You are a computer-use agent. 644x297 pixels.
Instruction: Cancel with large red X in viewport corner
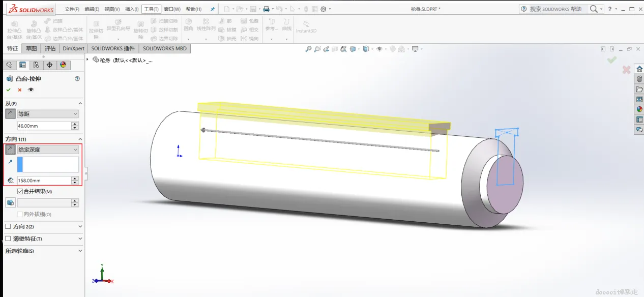[626, 70]
